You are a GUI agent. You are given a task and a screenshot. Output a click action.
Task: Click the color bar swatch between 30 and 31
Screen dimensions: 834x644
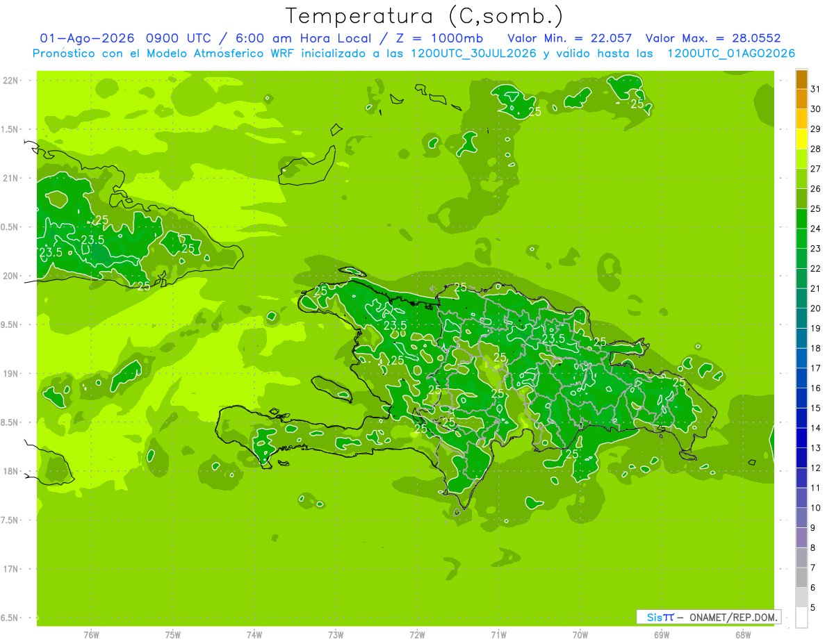pyautogui.click(x=801, y=99)
